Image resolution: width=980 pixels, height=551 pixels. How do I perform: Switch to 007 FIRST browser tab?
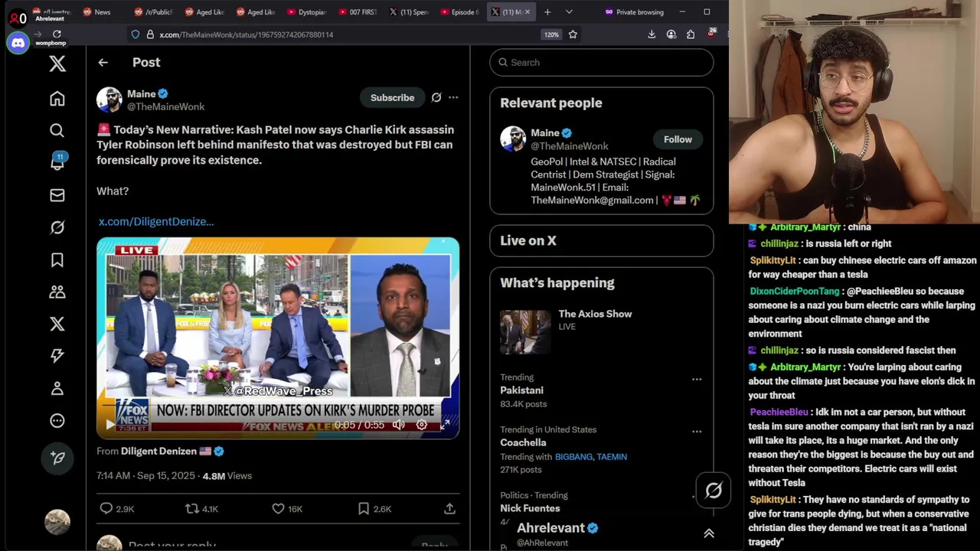tap(358, 11)
